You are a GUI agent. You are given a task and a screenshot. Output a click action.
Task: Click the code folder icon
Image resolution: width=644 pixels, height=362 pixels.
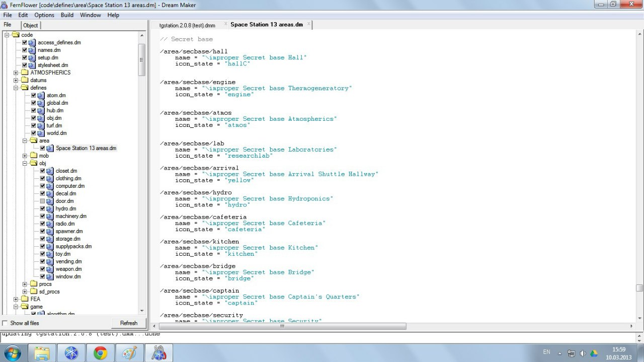point(16,35)
